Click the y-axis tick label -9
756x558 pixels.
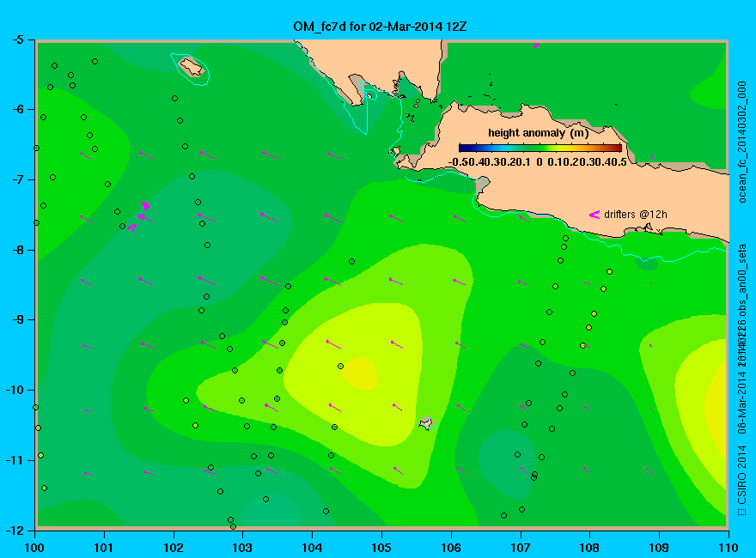click(x=17, y=319)
